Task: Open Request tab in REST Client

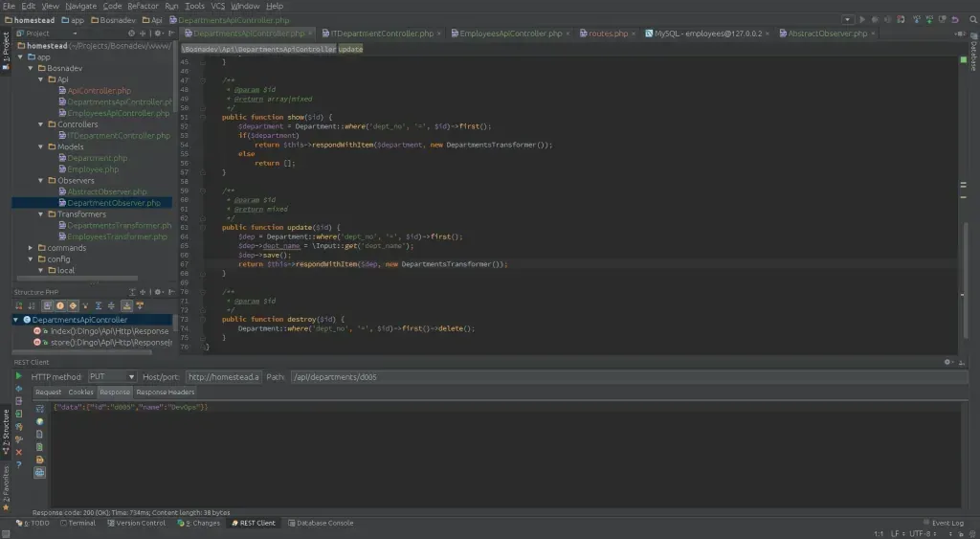Action: click(48, 393)
